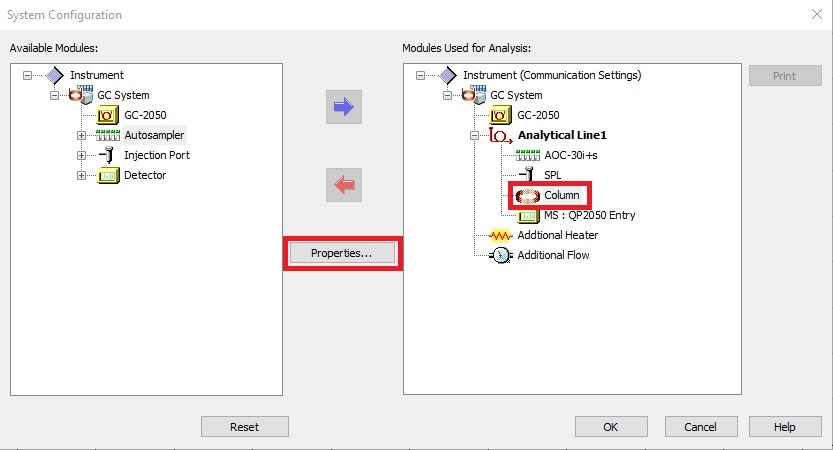Confirm with the OK button
This screenshot has height=450, width=833.
coord(611,427)
